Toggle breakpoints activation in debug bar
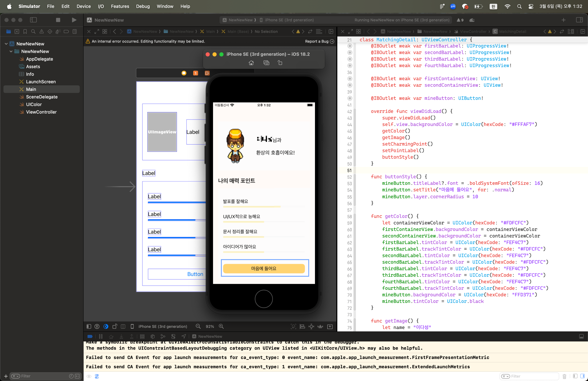The width and height of the screenshot is (588, 381). [x=90, y=336]
